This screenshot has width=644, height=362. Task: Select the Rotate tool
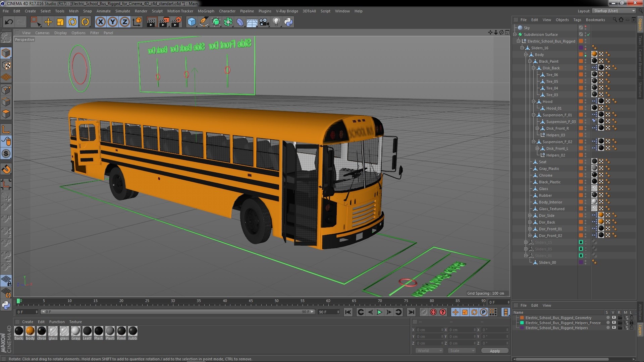tap(72, 22)
